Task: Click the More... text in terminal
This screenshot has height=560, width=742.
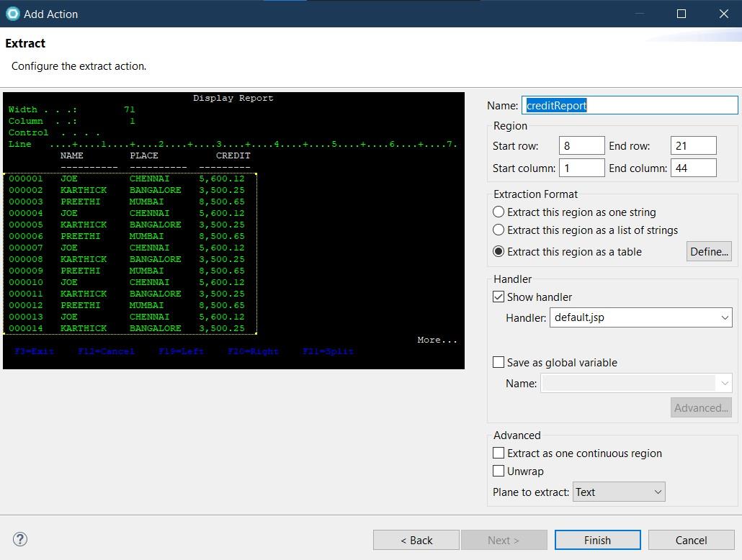Action: coord(437,340)
